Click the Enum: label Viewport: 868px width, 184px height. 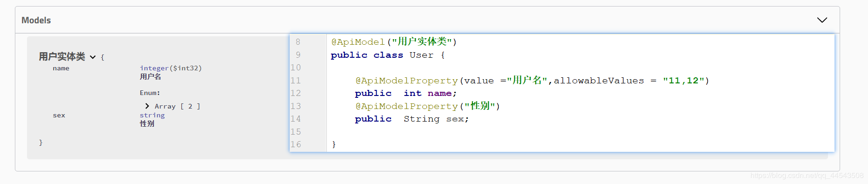coord(150,93)
